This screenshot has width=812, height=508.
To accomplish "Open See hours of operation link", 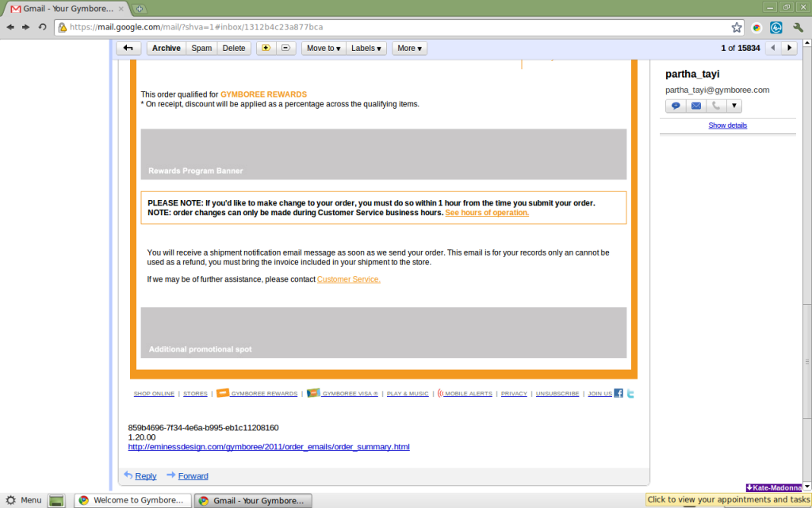I will tap(487, 213).
